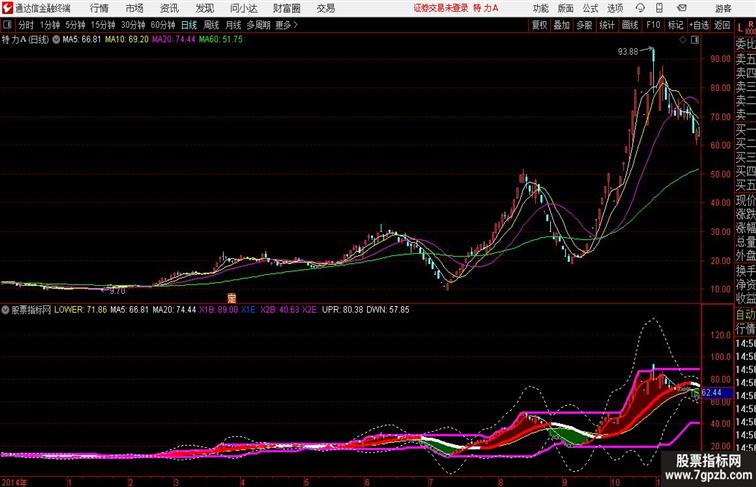Click the 通达信 red logo icon
Viewport: 756px width, 487px height.
(7, 8)
